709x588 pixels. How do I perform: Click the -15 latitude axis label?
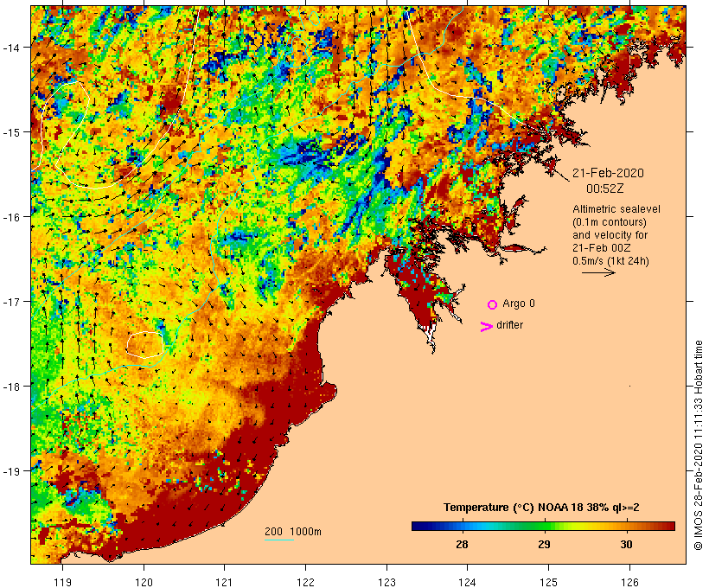(12, 132)
